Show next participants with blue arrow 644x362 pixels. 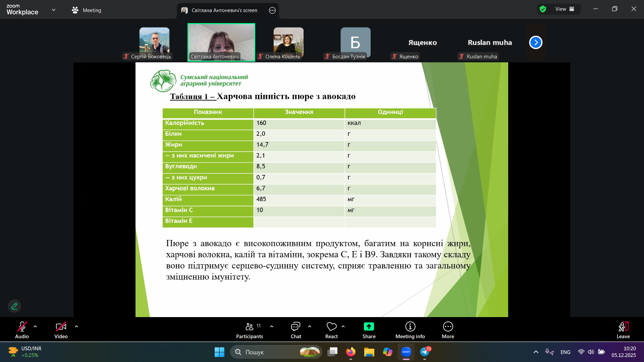click(x=536, y=43)
